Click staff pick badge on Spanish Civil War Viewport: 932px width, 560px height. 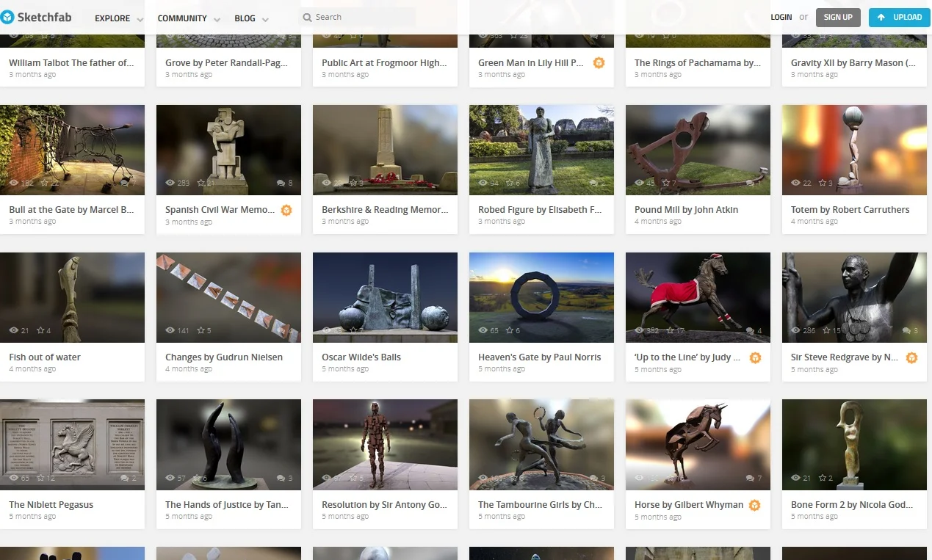[x=286, y=210]
